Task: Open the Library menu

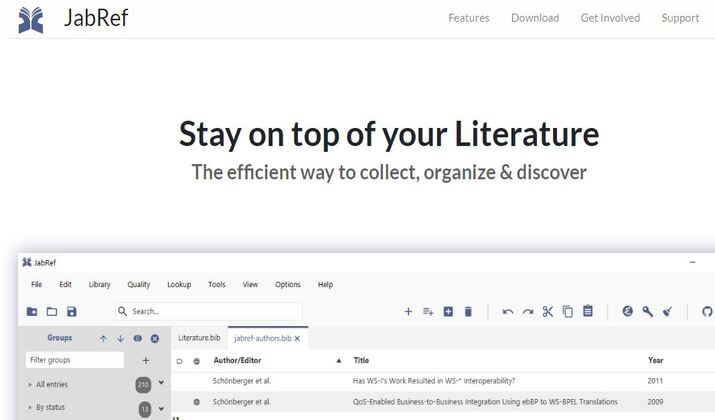Action: point(99,285)
